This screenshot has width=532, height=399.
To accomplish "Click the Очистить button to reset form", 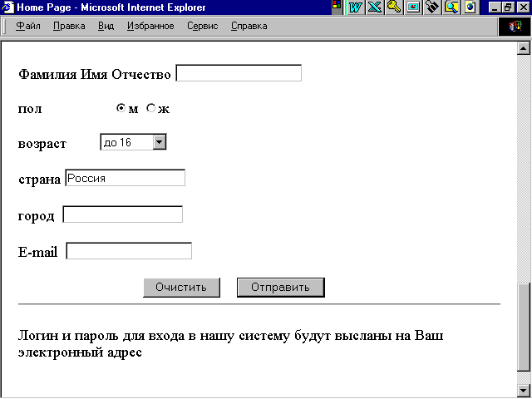I will [x=181, y=288].
